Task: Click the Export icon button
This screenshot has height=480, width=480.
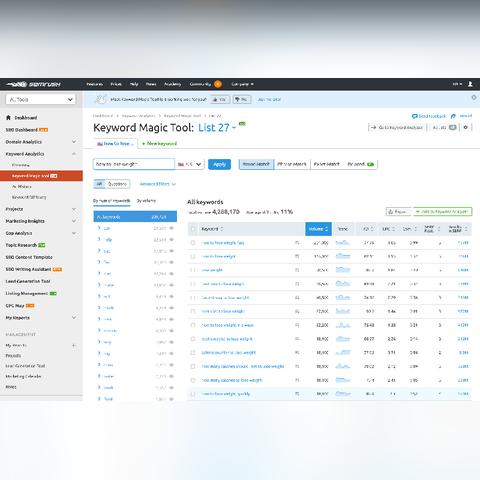Action: click(x=399, y=212)
